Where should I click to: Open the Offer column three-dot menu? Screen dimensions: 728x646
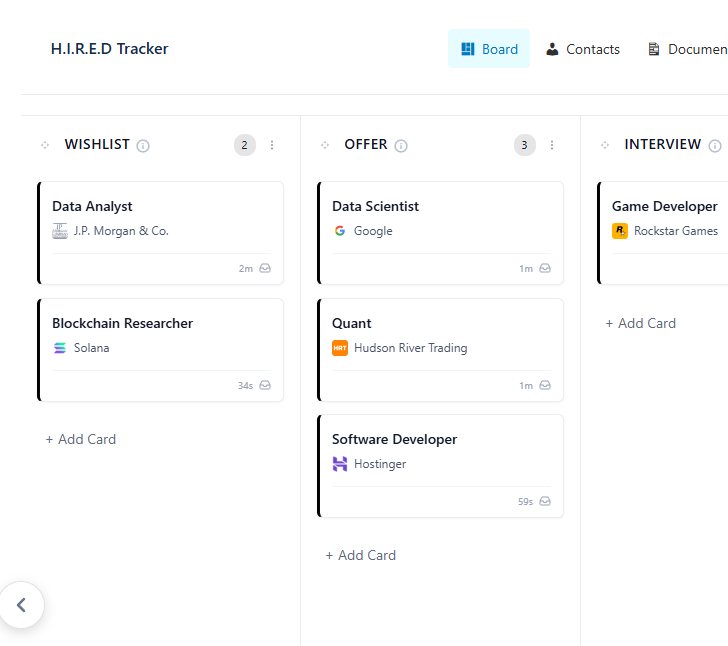(552, 145)
